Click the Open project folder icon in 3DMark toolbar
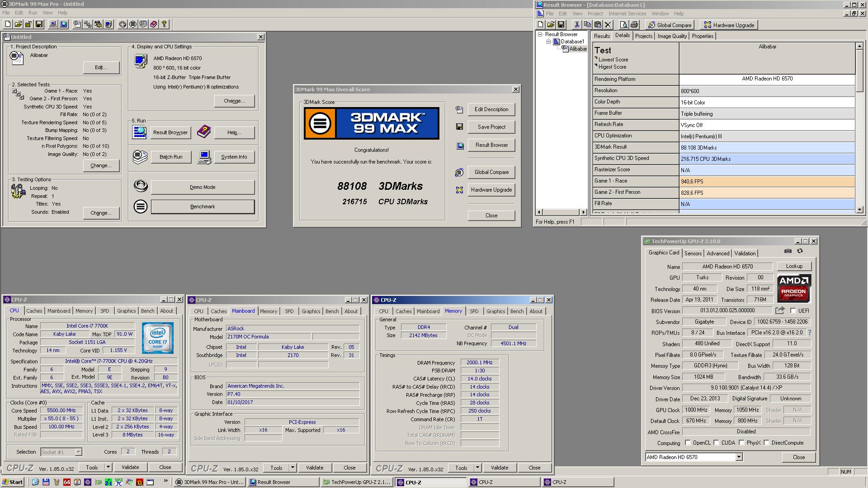 [x=18, y=24]
